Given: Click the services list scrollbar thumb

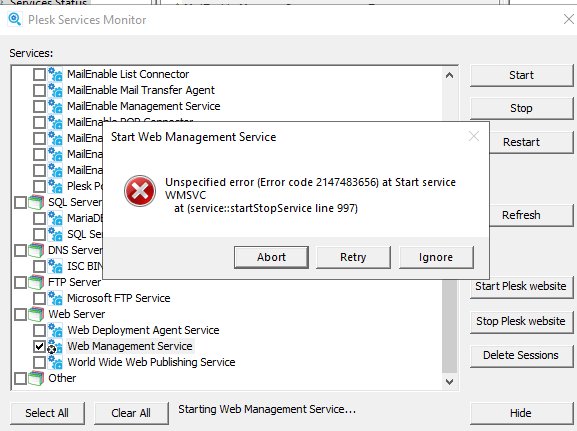Looking at the screenshot, I should pos(449,326).
